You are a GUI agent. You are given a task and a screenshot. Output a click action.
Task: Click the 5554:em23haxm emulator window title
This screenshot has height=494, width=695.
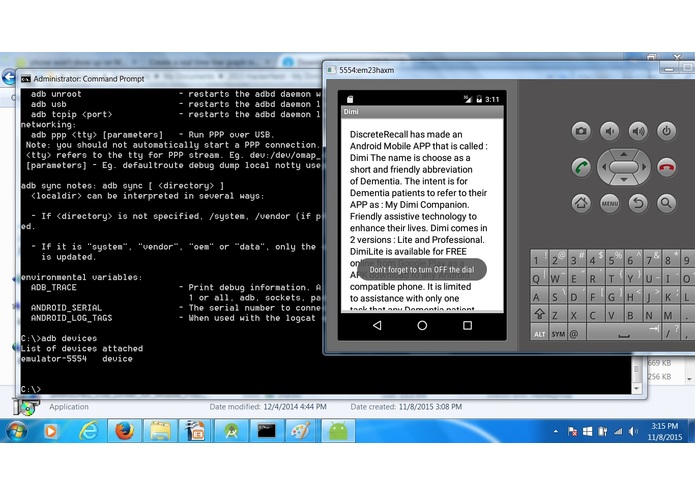point(367,70)
